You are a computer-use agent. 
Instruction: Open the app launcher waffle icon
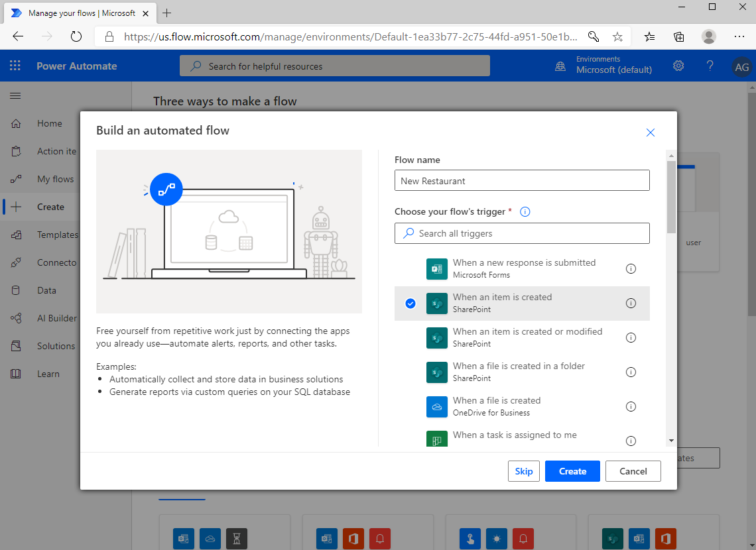point(15,66)
